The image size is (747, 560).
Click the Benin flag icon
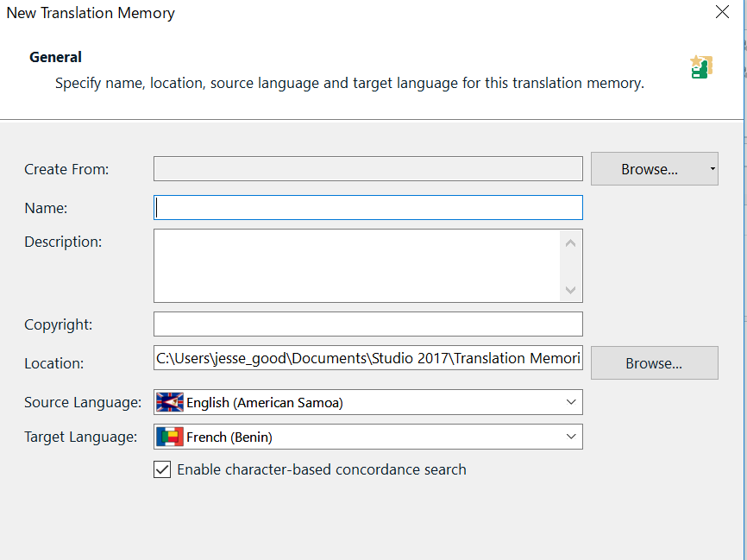click(x=170, y=437)
